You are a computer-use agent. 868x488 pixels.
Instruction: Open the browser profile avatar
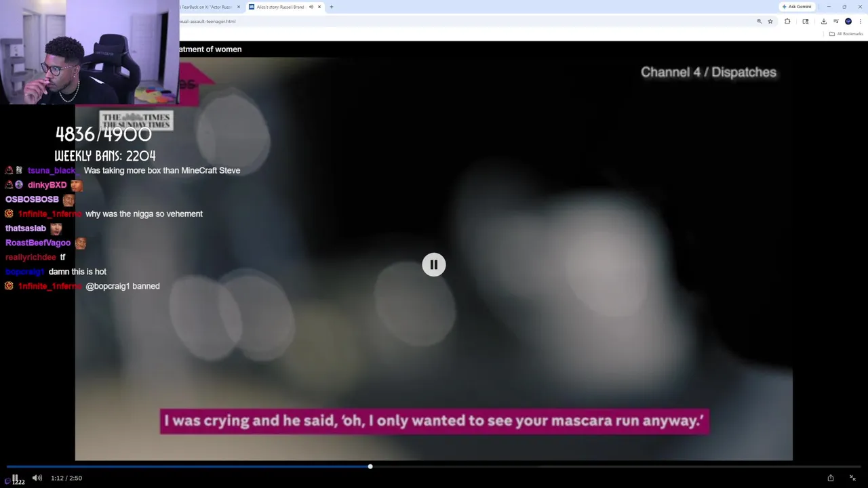pos(848,21)
